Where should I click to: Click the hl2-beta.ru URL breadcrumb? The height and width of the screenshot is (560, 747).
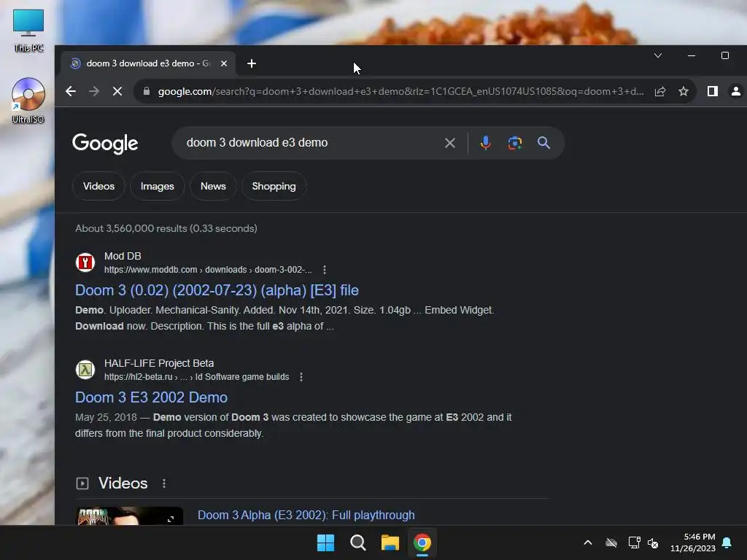point(196,377)
